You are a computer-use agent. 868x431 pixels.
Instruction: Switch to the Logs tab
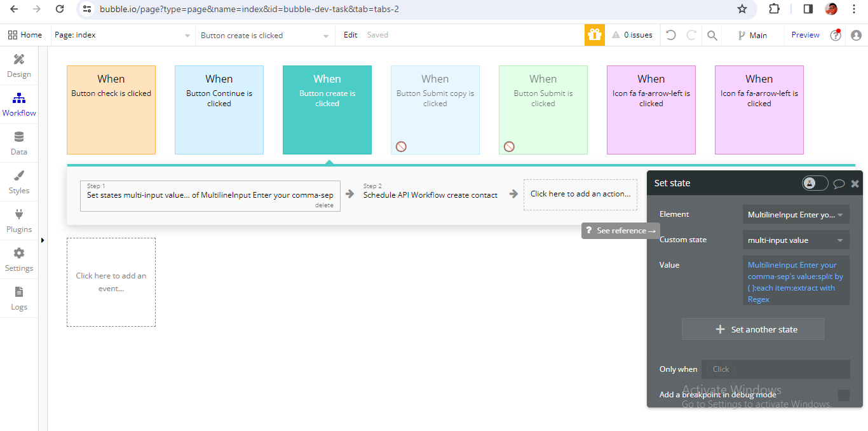(19, 299)
